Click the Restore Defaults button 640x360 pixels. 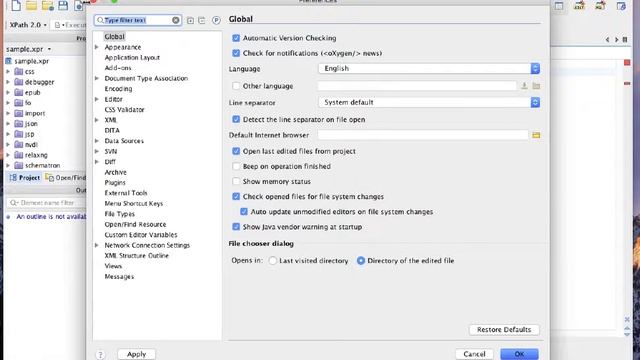pyautogui.click(x=504, y=329)
